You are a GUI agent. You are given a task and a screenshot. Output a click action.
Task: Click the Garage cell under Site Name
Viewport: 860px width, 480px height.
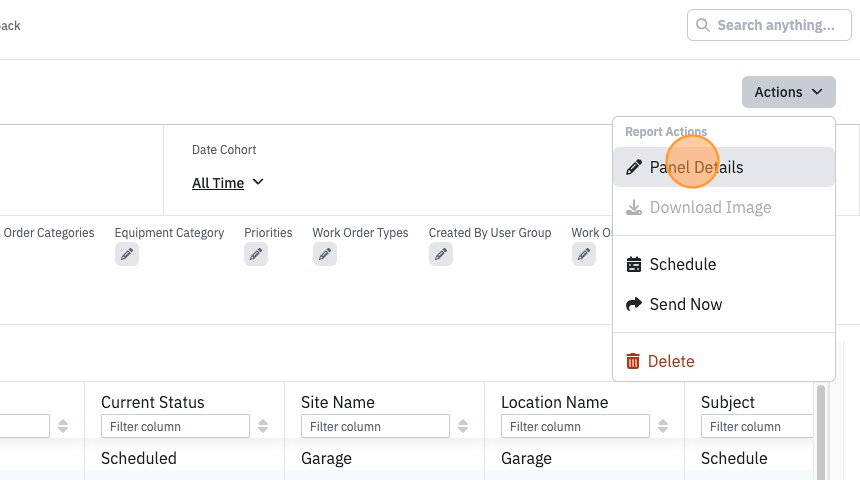tap(326, 458)
